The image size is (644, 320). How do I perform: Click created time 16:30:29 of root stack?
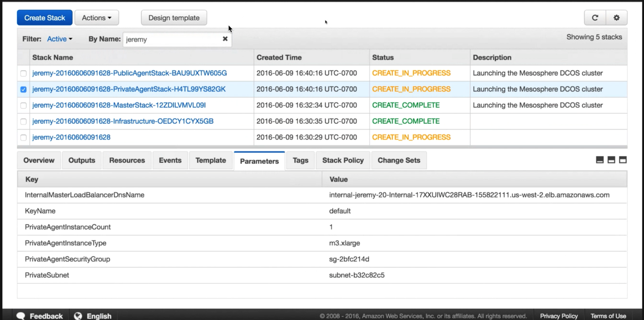(x=307, y=137)
